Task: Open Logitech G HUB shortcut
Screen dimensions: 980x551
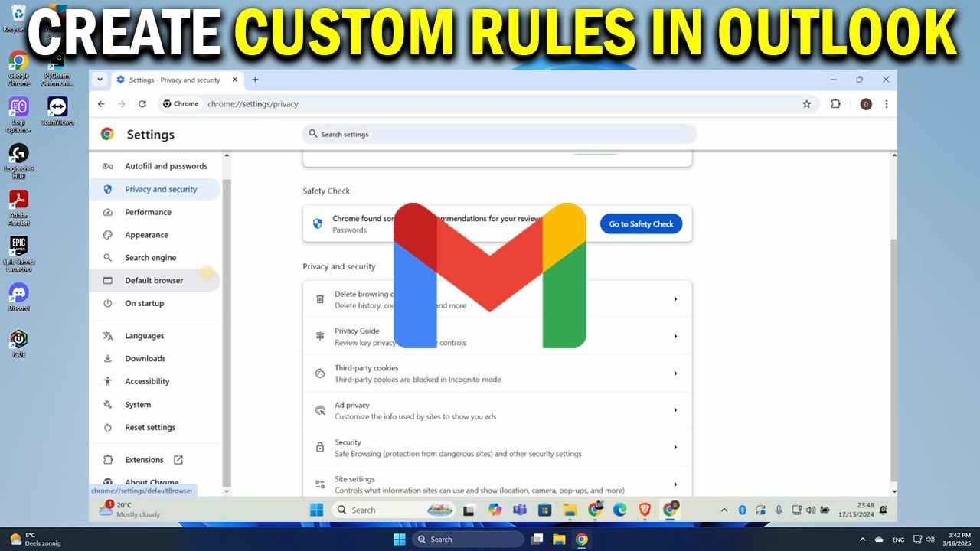Action: click(x=18, y=161)
